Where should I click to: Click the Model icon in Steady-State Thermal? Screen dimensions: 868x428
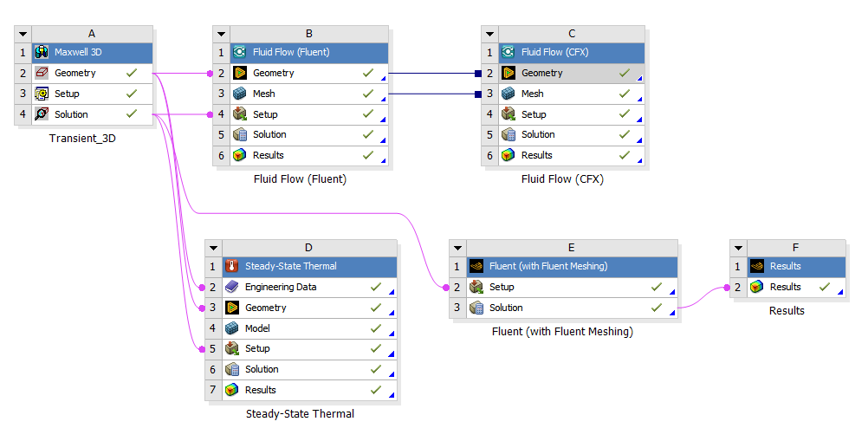point(232,328)
